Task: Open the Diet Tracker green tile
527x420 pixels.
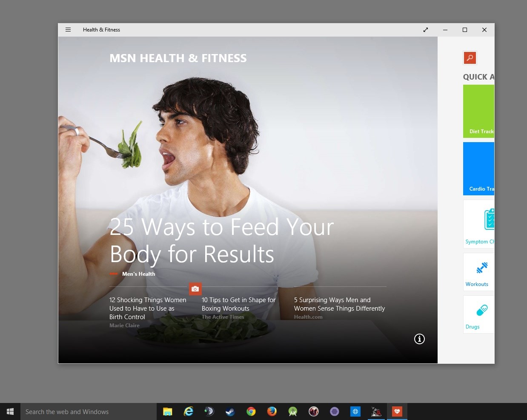Action: pyautogui.click(x=479, y=111)
